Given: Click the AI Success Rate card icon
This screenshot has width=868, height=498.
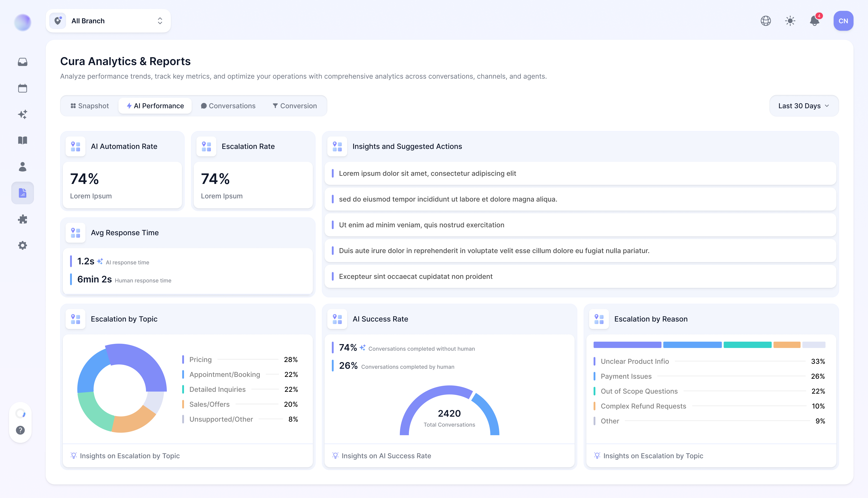Looking at the screenshot, I should point(337,319).
